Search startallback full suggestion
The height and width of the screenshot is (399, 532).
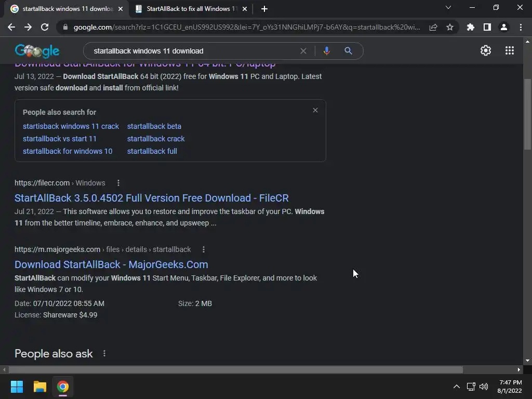[x=152, y=151]
